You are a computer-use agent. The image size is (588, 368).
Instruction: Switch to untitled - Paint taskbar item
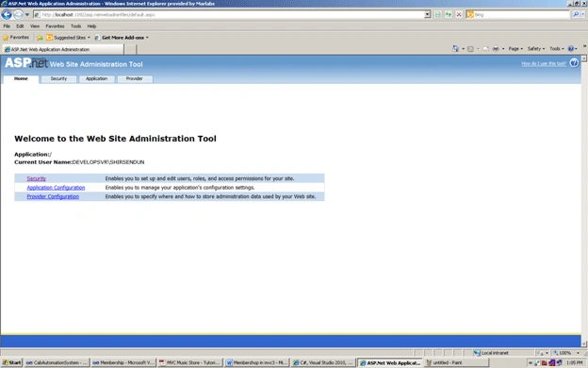[457, 362]
